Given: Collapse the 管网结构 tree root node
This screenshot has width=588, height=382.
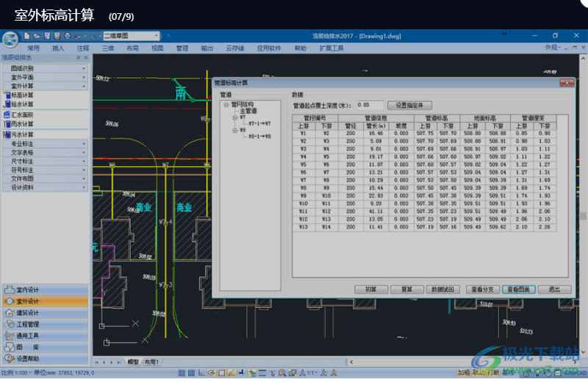Looking at the screenshot, I should pyautogui.click(x=226, y=104).
